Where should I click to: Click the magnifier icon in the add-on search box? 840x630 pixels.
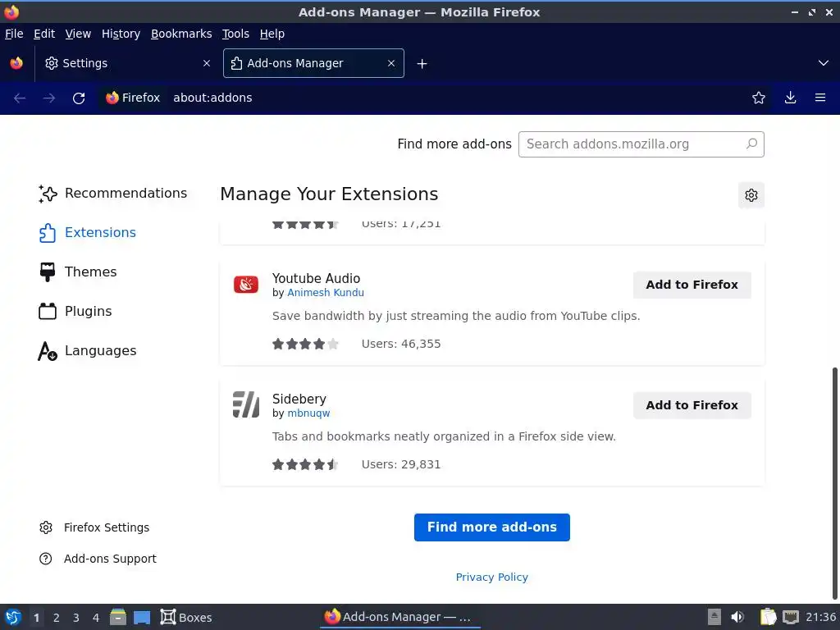[x=751, y=144]
